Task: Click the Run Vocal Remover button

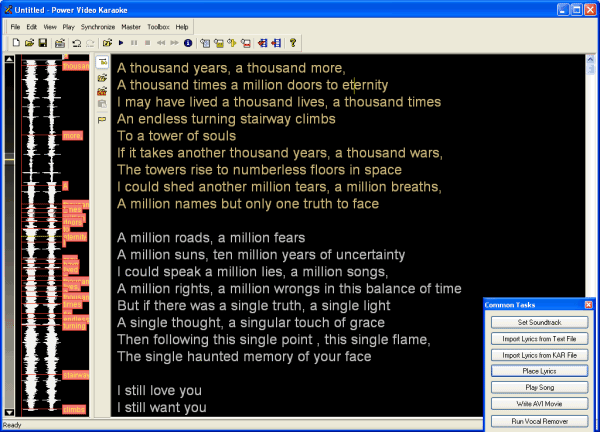Action: click(540, 421)
